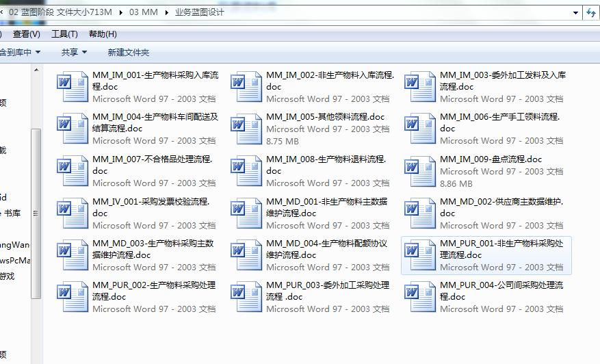Open the 查看(V) menu
This screenshot has width=600, height=364.
point(26,34)
